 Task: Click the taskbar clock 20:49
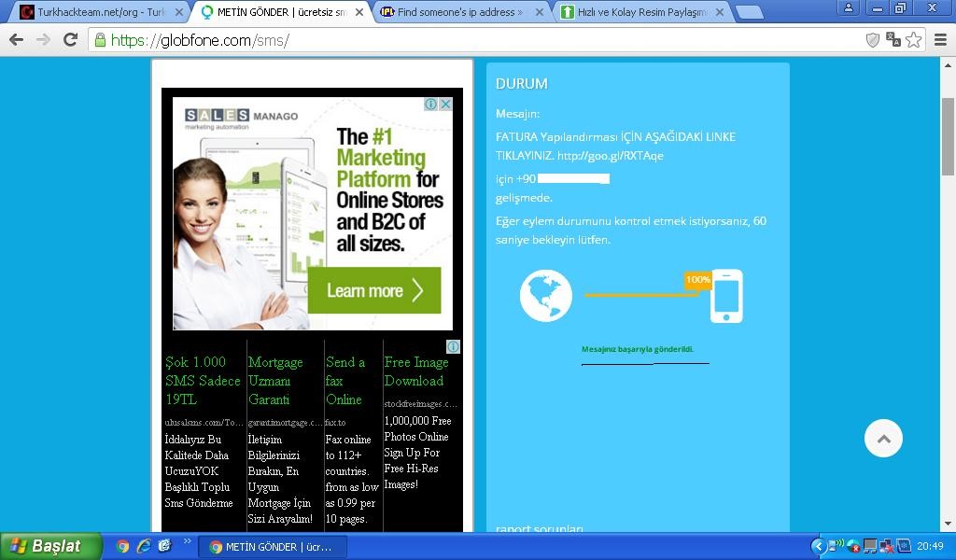tap(930, 547)
